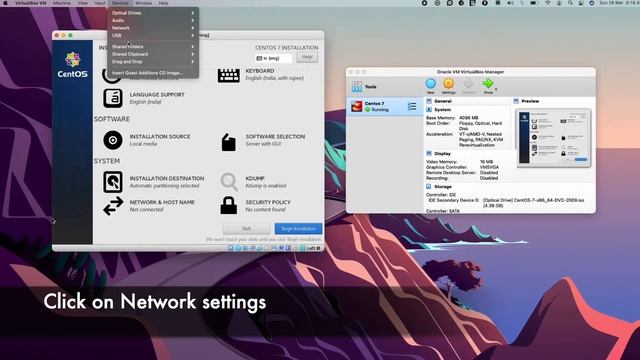
Task: Open Security Policy lock icon
Action: [x=229, y=205]
